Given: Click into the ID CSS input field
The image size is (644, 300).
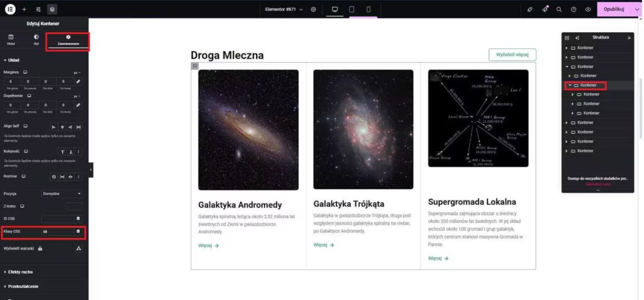Looking at the screenshot, I should tap(58, 219).
